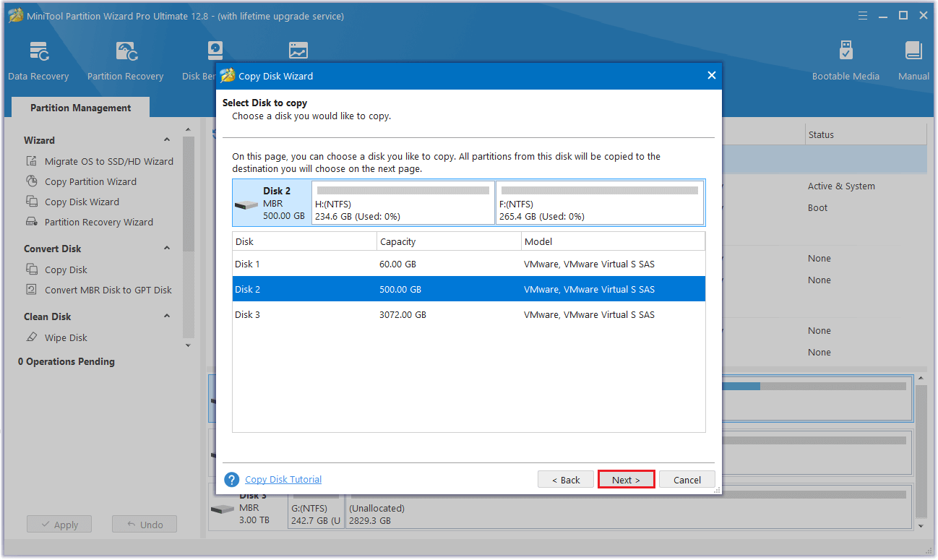Select Disk 1 row in disk list
The width and height of the screenshot is (938, 560).
coord(468,264)
